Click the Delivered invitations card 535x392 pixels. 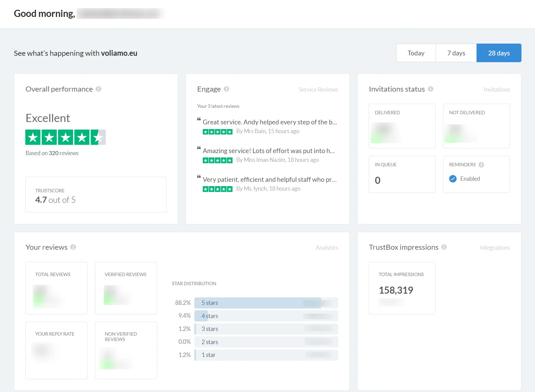[x=402, y=126]
